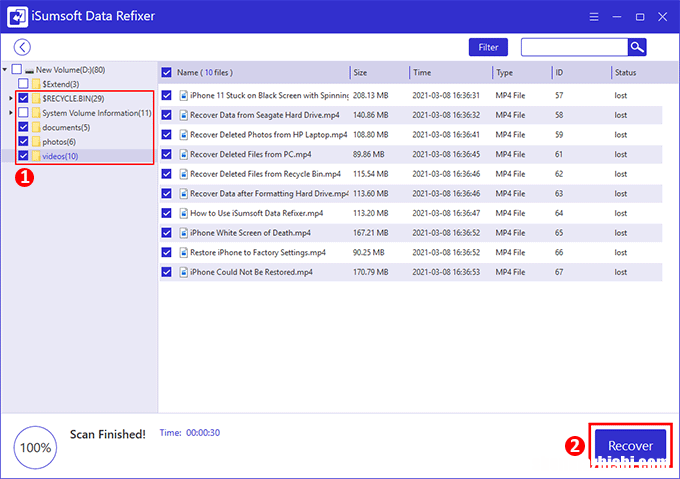Expand the $RECYCLE.BIN(29) folder
The height and width of the screenshot is (479, 680).
click(x=11, y=99)
